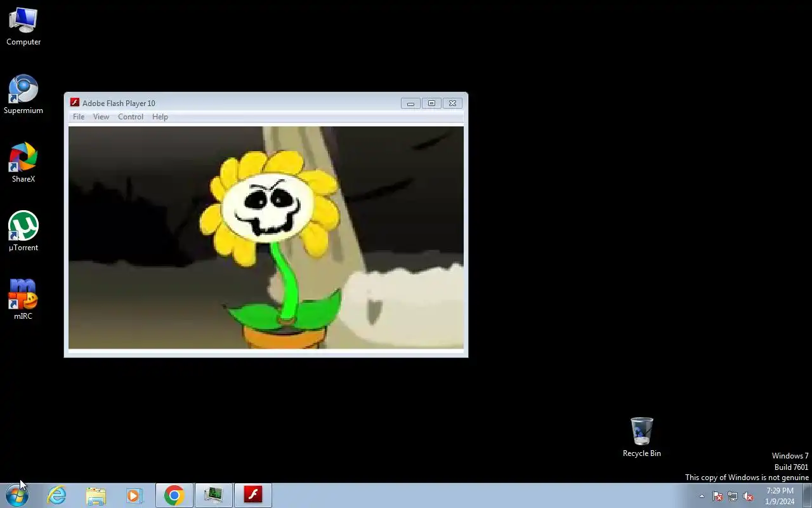Screen dimensions: 812x508
Task: Open the Control menu in Flash Player
Action: tap(131, 117)
